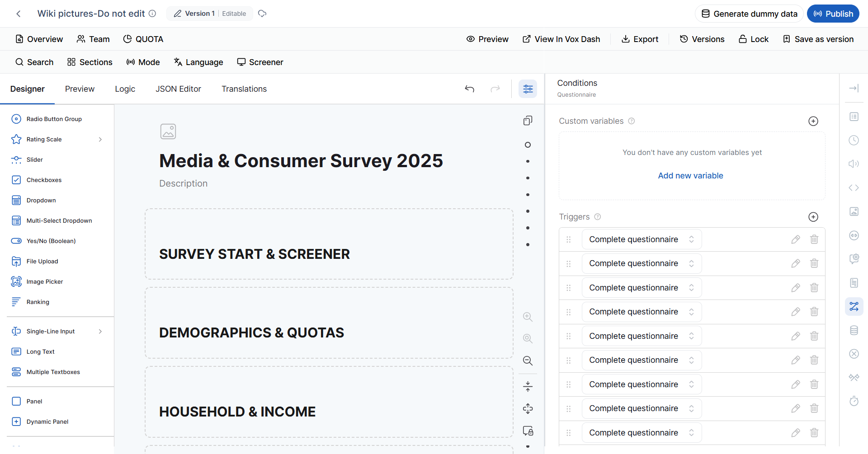Click the speaker icon in right sidebar
Screen dimensions: 868x454
[854, 164]
